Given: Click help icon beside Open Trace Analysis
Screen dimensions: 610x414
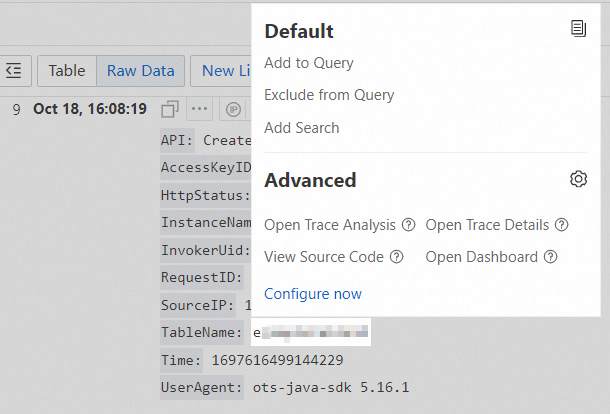Looking at the screenshot, I should tap(407, 225).
